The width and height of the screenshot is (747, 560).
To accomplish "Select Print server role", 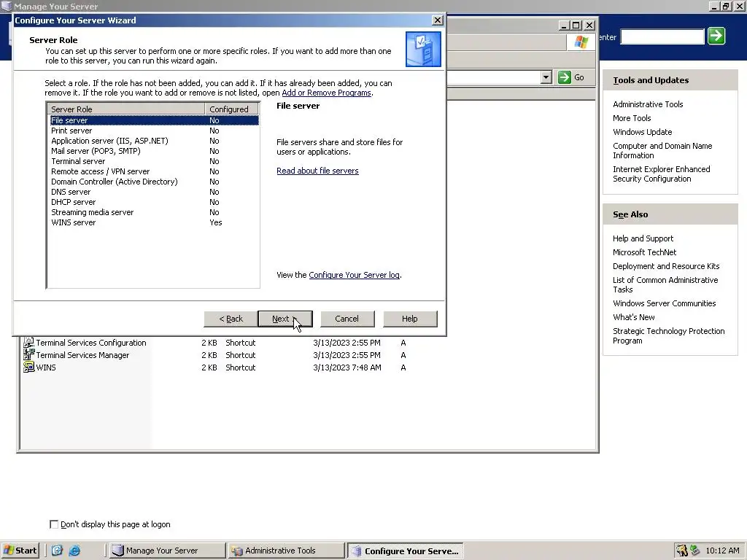I will click(x=154, y=131).
